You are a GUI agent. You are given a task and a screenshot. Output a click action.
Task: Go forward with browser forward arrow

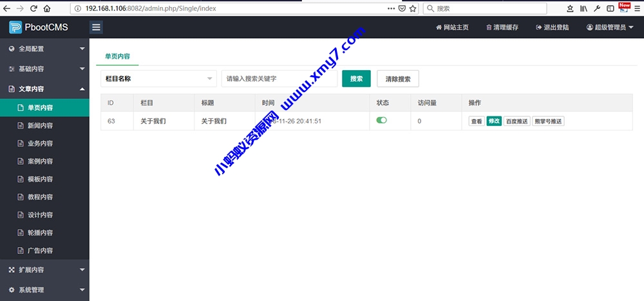coord(20,8)
